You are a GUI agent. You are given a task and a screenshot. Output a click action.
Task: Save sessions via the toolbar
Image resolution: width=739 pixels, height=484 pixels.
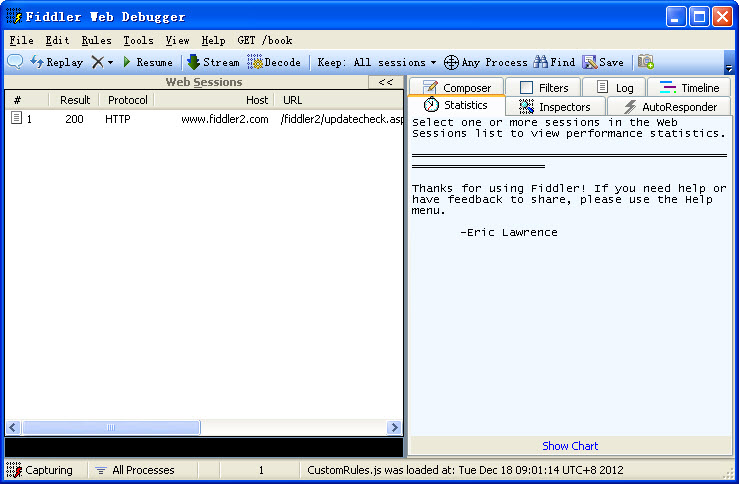tap(603, 62)
